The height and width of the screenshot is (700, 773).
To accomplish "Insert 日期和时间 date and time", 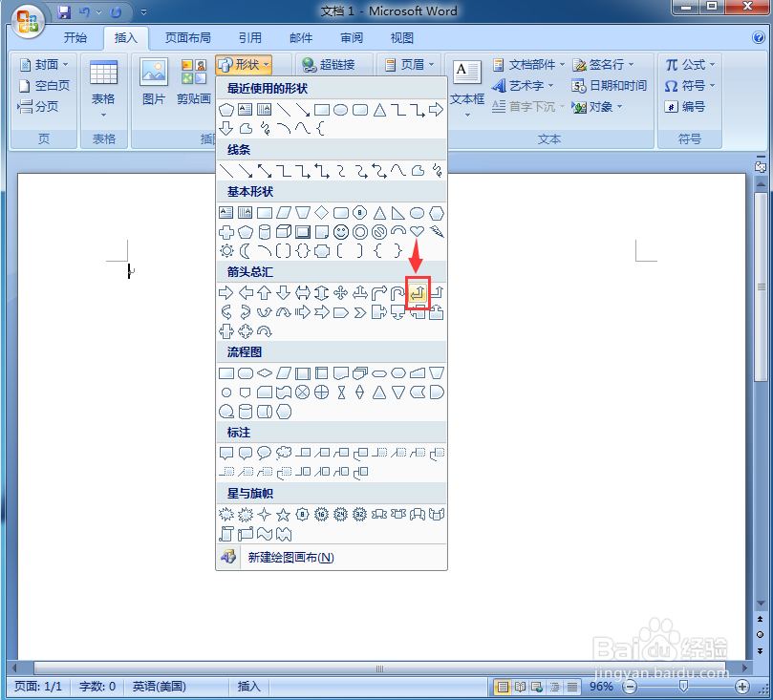I will point(610,86).
